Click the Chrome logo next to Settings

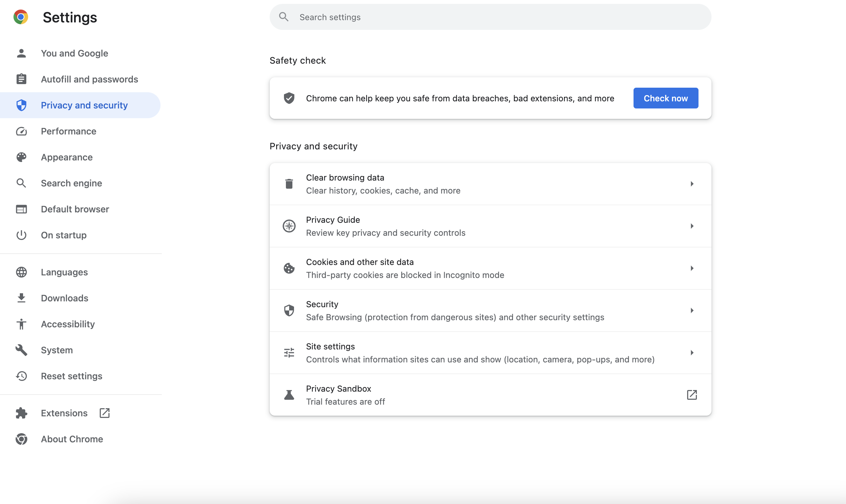click(x=21, y=17)
